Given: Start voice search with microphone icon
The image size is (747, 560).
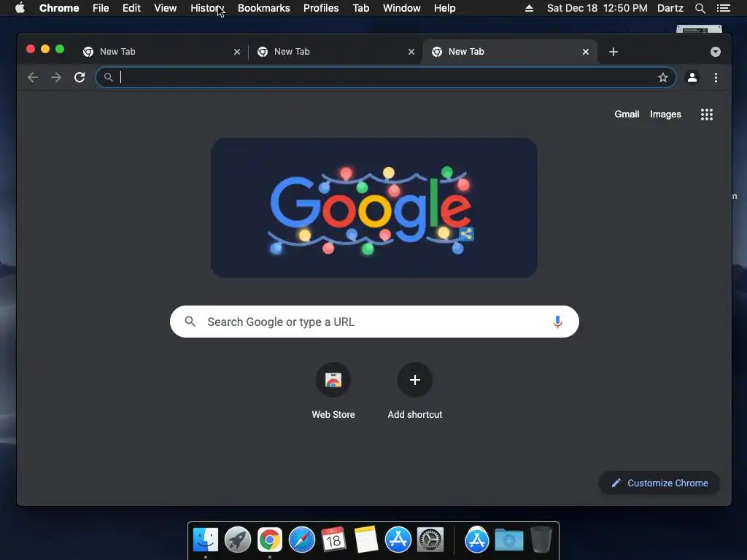Looking at the screenshot, I should click(x=557, y=322).
